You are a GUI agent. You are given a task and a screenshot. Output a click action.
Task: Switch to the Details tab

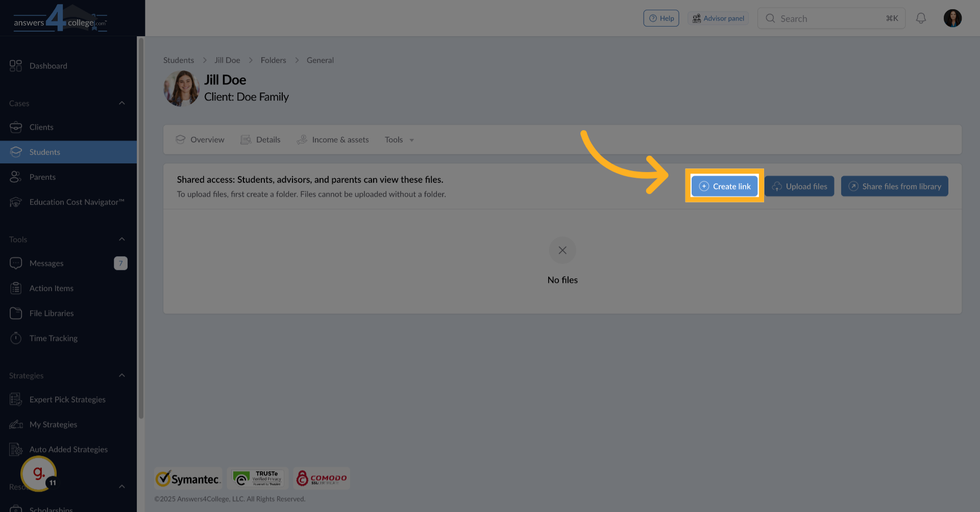pos(268,139)
